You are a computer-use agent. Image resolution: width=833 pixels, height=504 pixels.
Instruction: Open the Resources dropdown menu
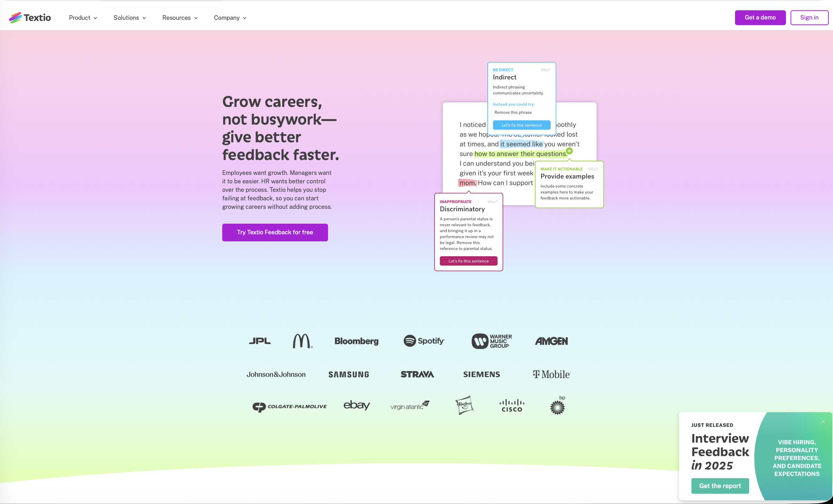[180, 18]
